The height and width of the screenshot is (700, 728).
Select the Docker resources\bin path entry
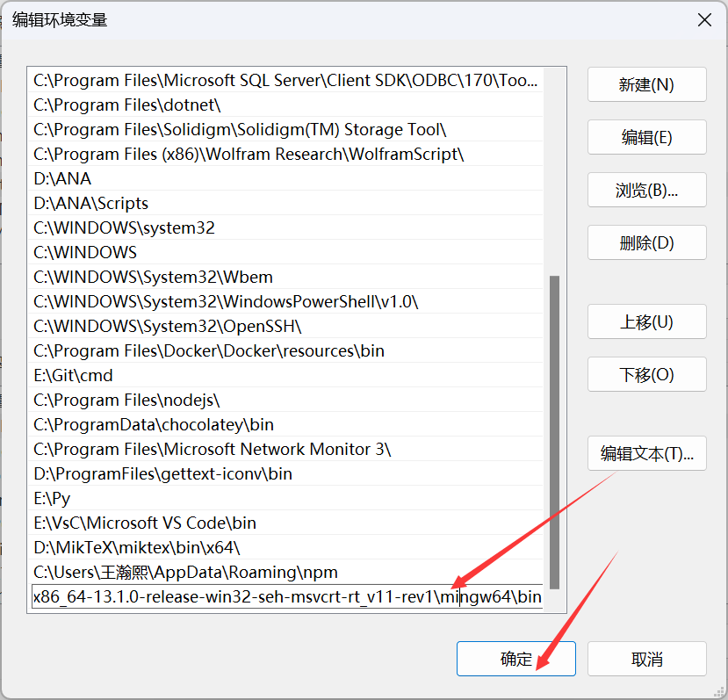pyautogui.click(x=209, y=350)
